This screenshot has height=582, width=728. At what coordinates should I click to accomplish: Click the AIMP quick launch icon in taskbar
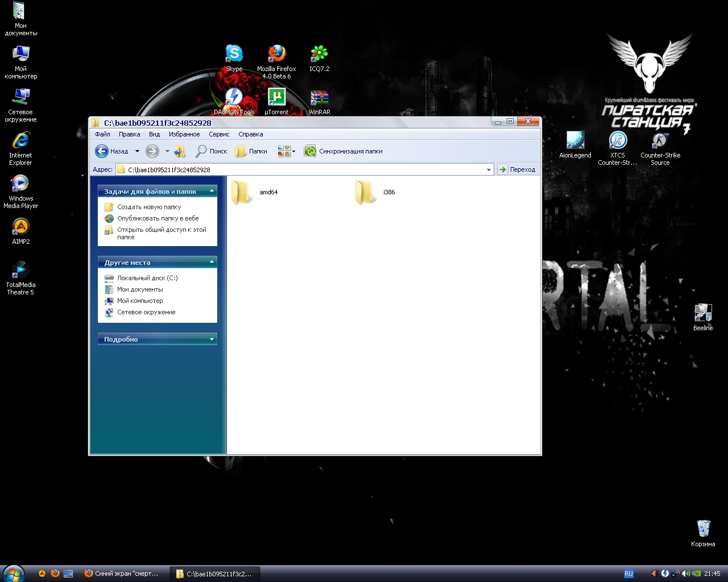pyautogui.click(x=42, y=573)
